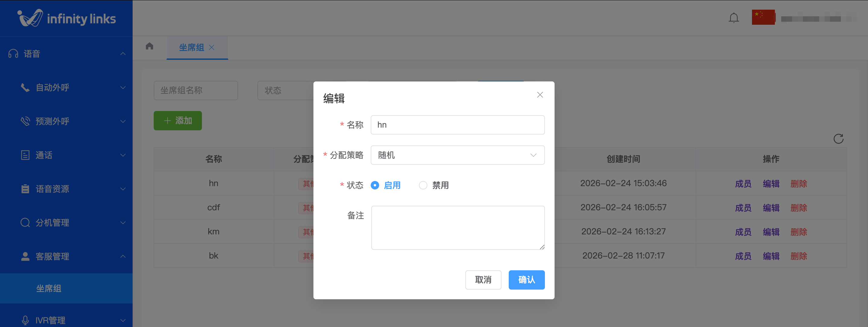
Task: Select the 启用 radio button
Action: tap(375, 186)
